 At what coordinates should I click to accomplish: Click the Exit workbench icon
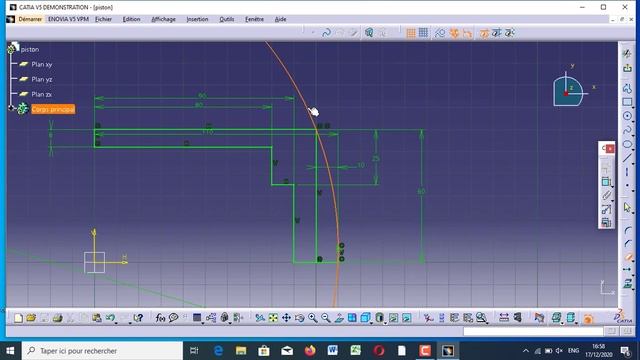(x=627, y=68)
